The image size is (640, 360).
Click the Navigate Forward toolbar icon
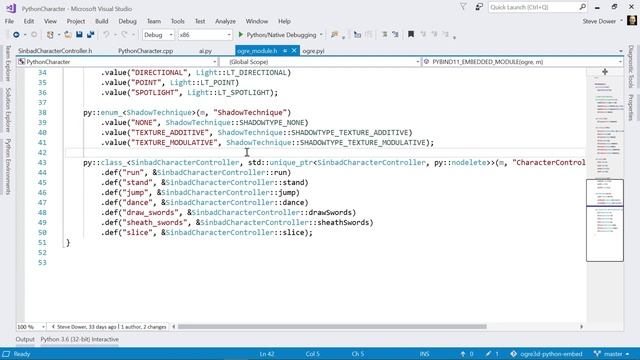pos(34,35)
